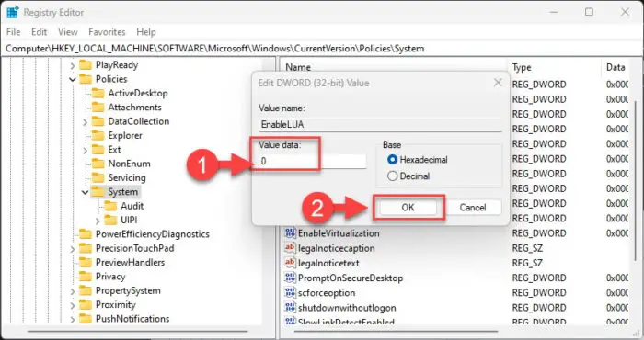Expand the PlayReady tree node
644x340 pixels.
(x=73, y=65)
